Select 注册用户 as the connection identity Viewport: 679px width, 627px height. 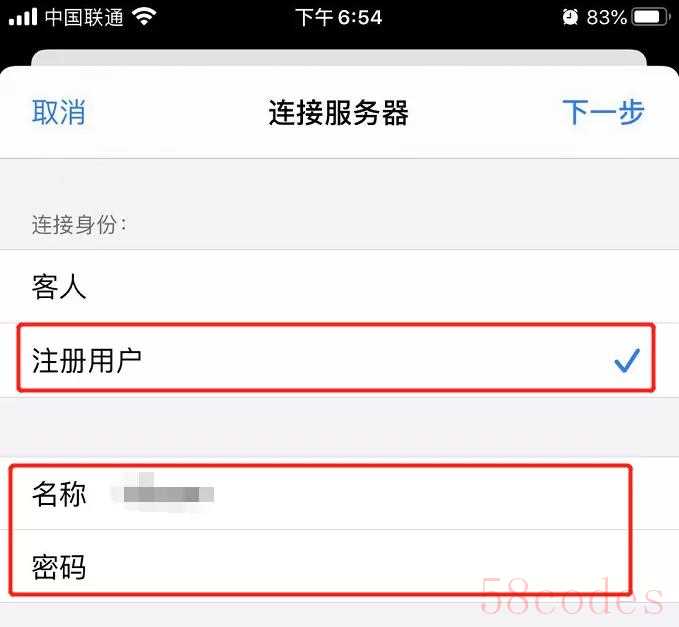coord(340,360)
